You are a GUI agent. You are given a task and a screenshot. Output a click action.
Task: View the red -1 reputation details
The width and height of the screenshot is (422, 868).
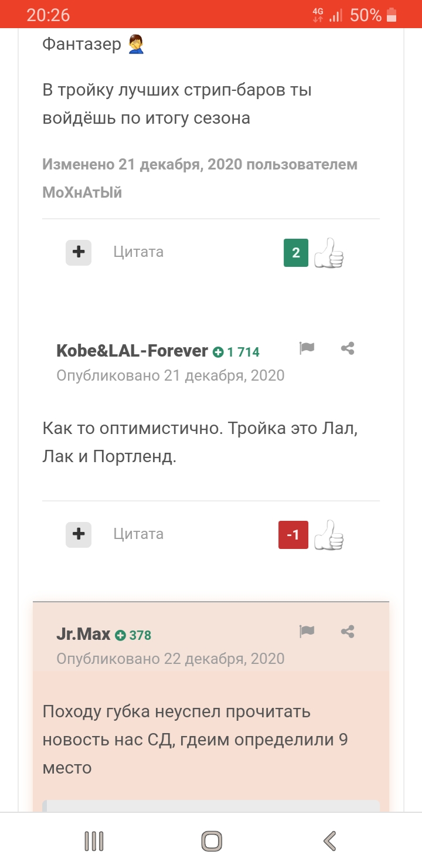click(x=293, y=535)
